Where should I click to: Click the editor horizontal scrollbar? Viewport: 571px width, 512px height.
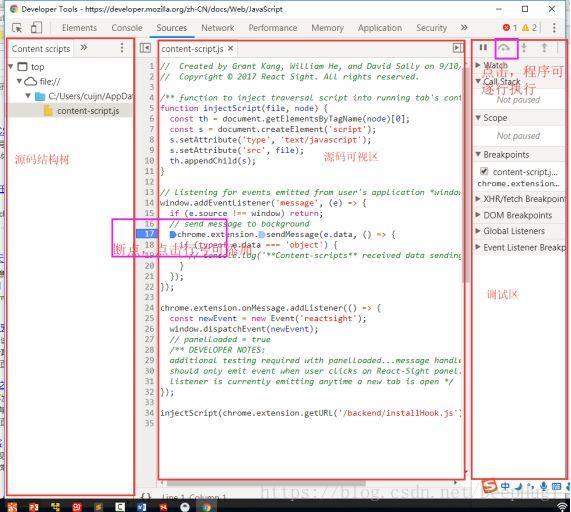coord(266,483)
